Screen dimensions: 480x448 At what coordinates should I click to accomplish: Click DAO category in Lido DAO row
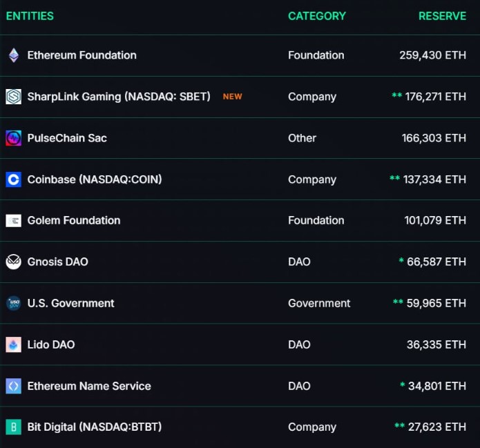[299, 344]
